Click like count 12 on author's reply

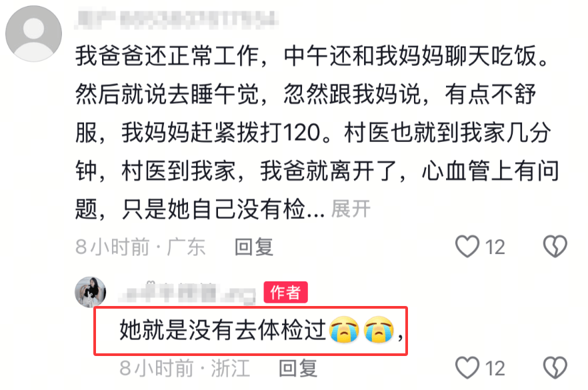point(495,369)
